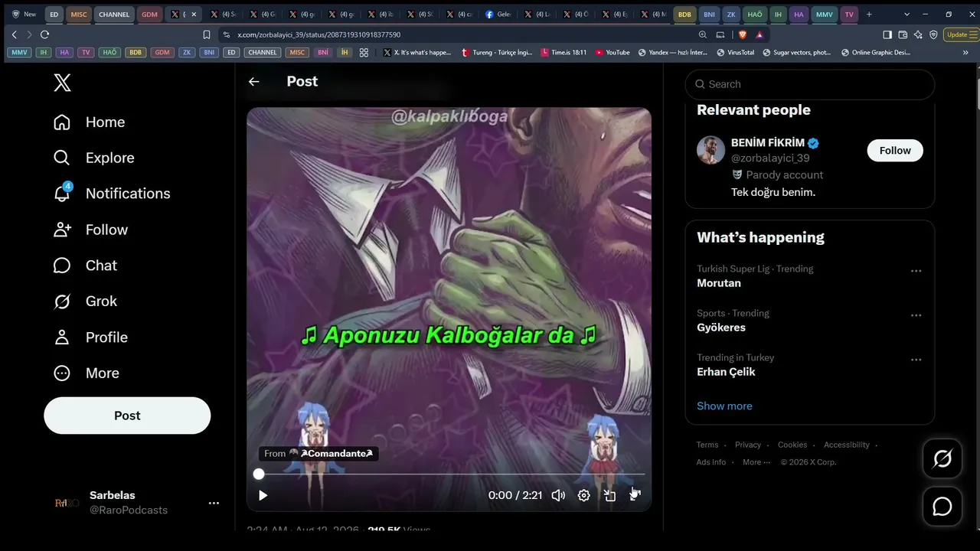Open the floating Grok button
This screenshot has width=980, height=551.
tap(942, 458)
